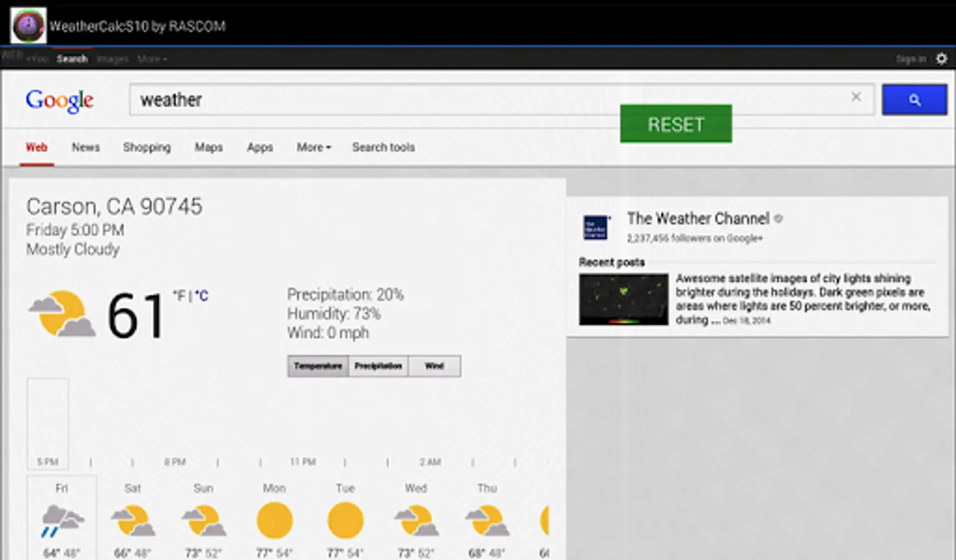
Task: Click Images in the top black bar
Action: (113, 59)
